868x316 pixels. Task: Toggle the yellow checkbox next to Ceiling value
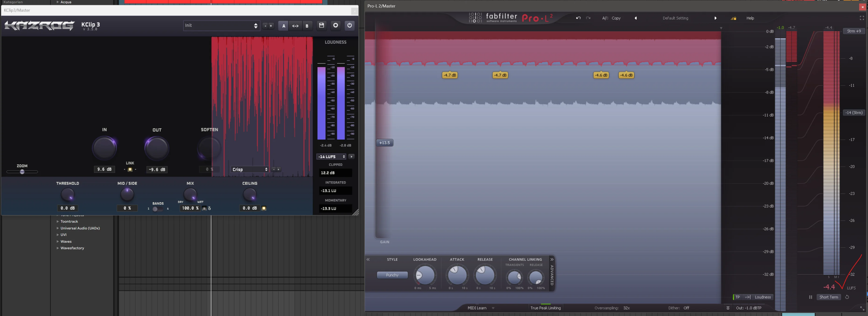[x=264, y=208]
